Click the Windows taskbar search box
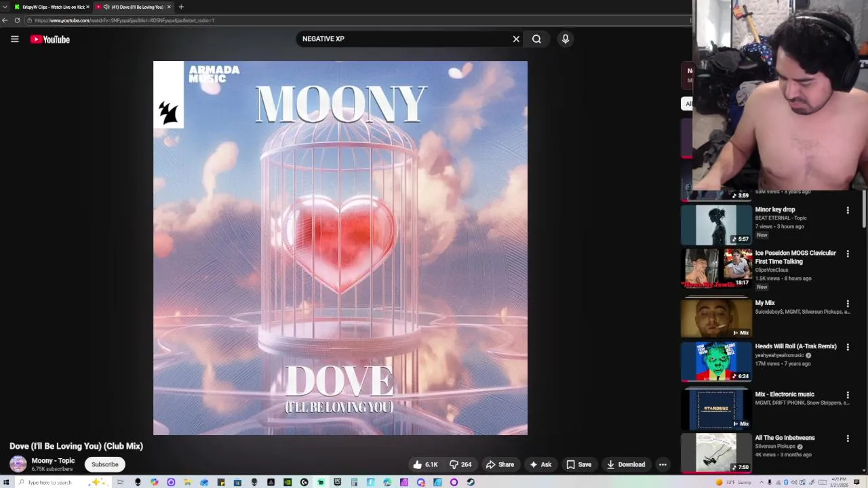Screen dimensions: 868x488 63,482
